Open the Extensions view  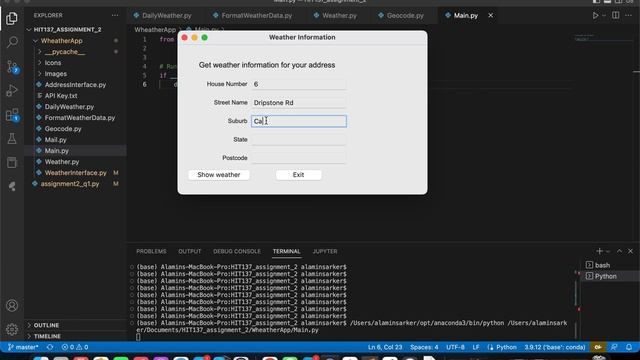click(x=12, y=115)
